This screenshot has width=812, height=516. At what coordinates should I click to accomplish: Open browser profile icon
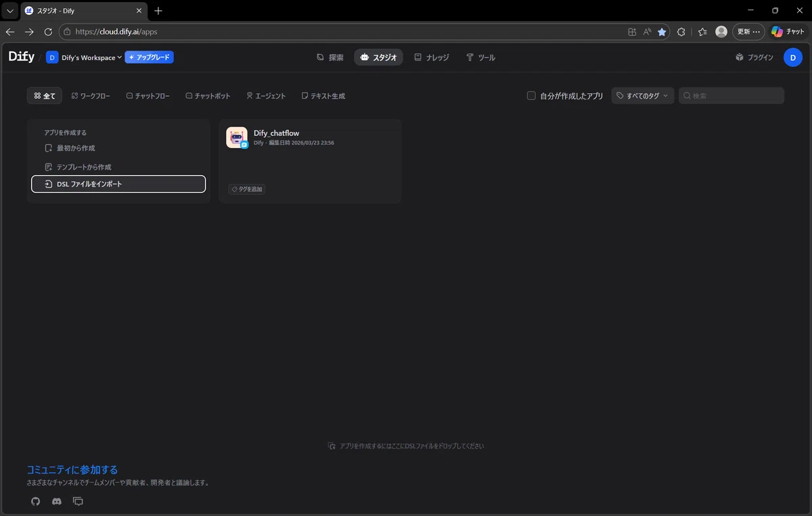pos(721,32)
